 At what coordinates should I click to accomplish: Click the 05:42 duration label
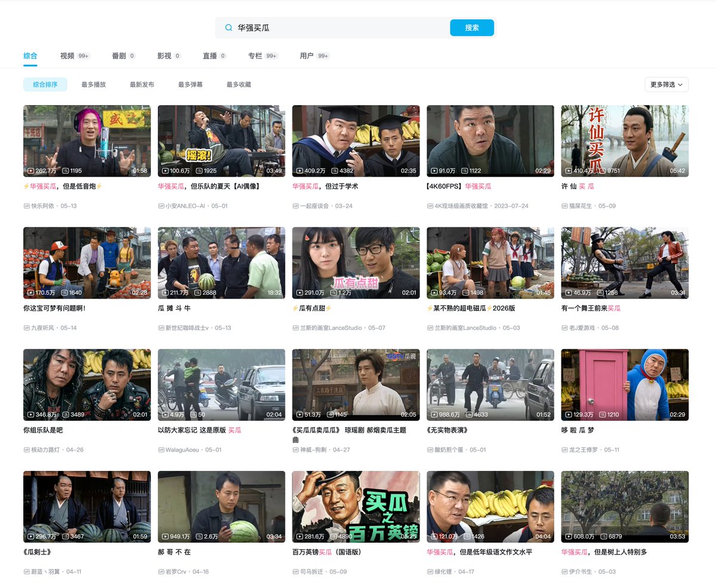[677, 171]
